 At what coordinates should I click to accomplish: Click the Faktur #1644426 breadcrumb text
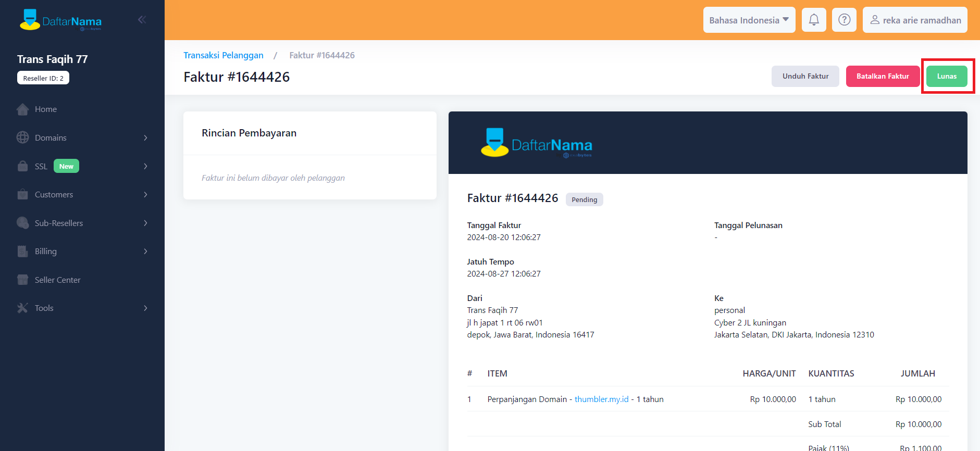click(x=322, y=55)
